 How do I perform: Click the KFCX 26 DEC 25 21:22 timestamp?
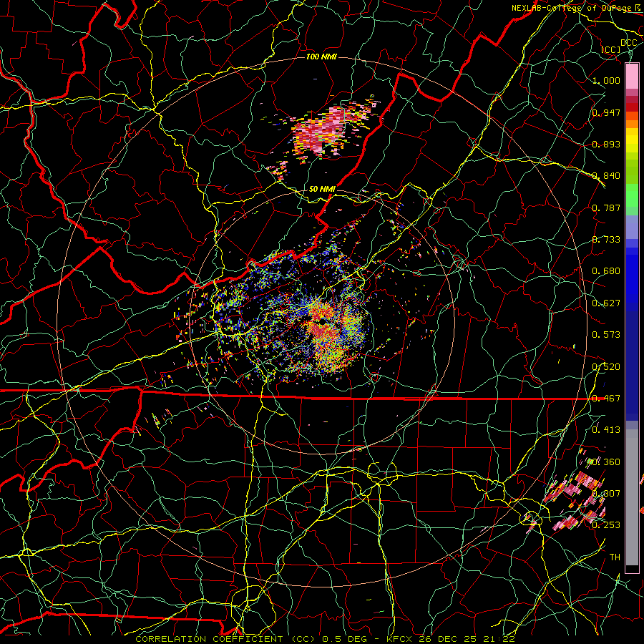tap(451, 639)
